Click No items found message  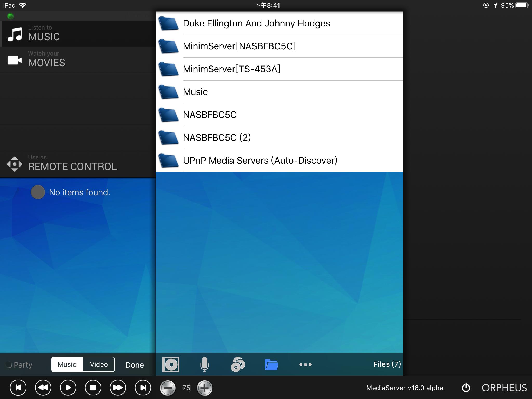(80, 192)
